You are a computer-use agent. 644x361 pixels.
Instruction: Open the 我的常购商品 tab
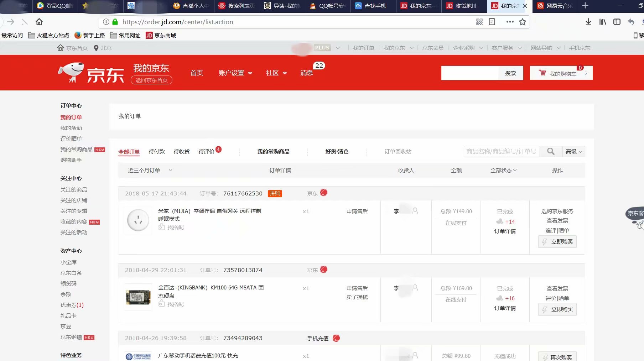273,151
